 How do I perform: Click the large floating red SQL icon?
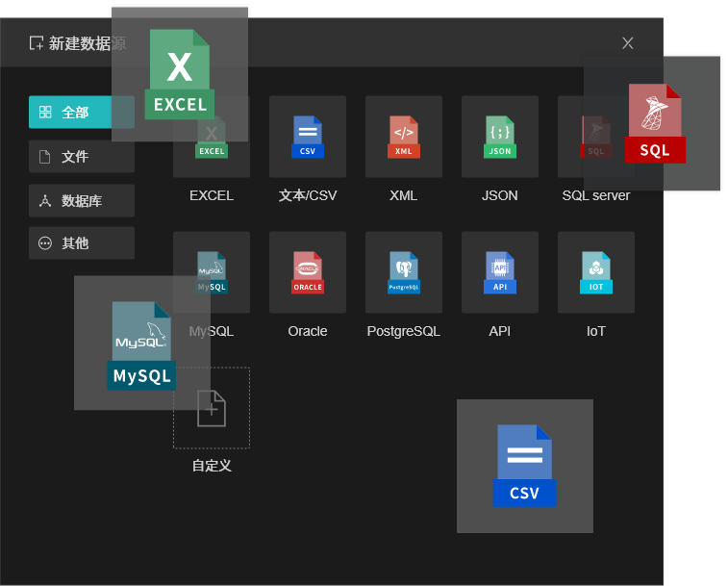click(655, 123)
